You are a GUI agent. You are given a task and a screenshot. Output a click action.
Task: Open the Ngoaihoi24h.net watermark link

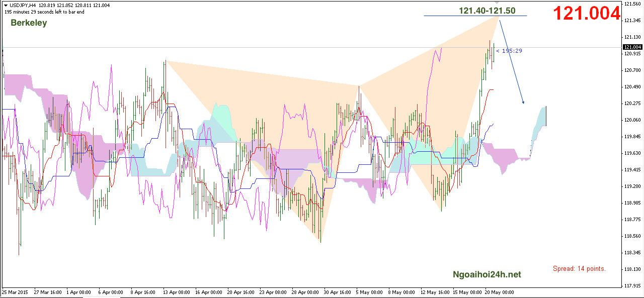point(487,274)
